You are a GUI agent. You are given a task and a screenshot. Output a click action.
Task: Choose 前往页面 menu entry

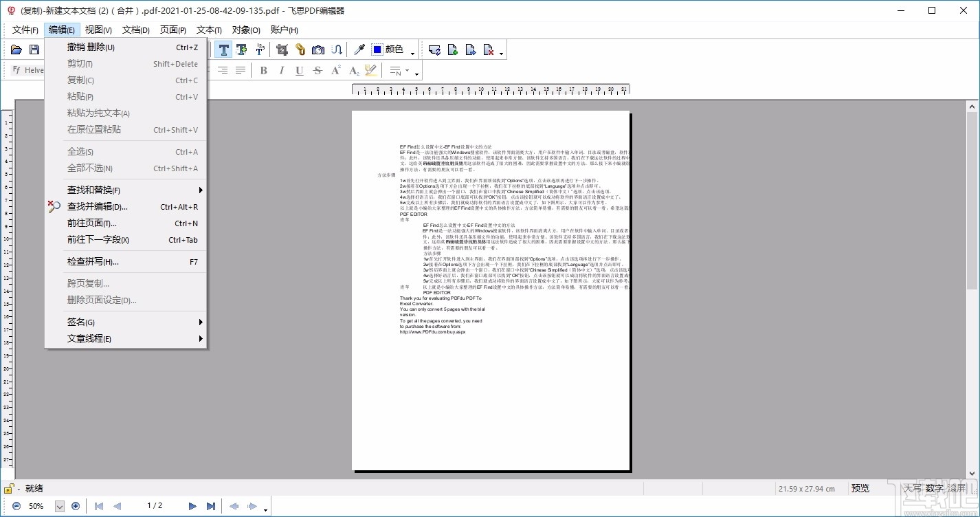point(126,223)
